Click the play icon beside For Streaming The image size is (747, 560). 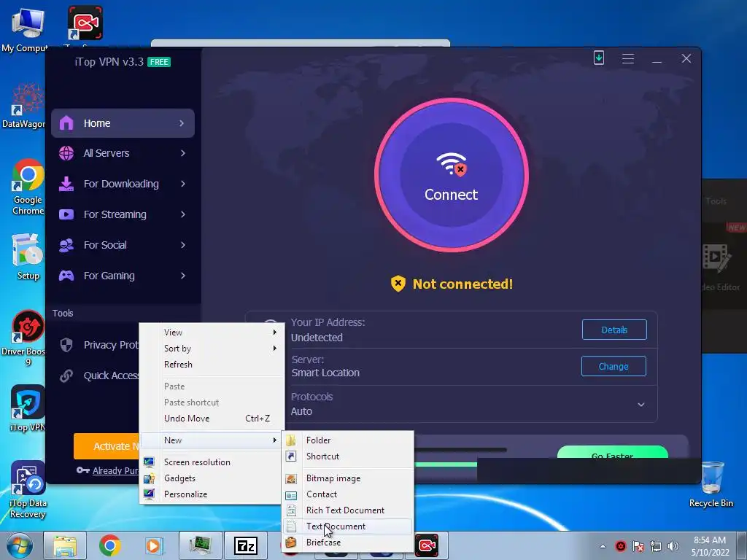[x=66, y=214]
